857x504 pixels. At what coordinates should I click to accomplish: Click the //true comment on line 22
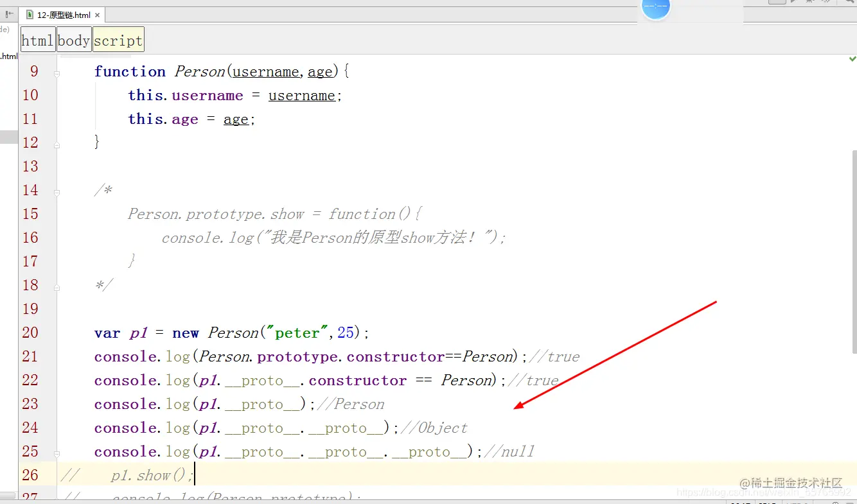(x=533, y=380)
